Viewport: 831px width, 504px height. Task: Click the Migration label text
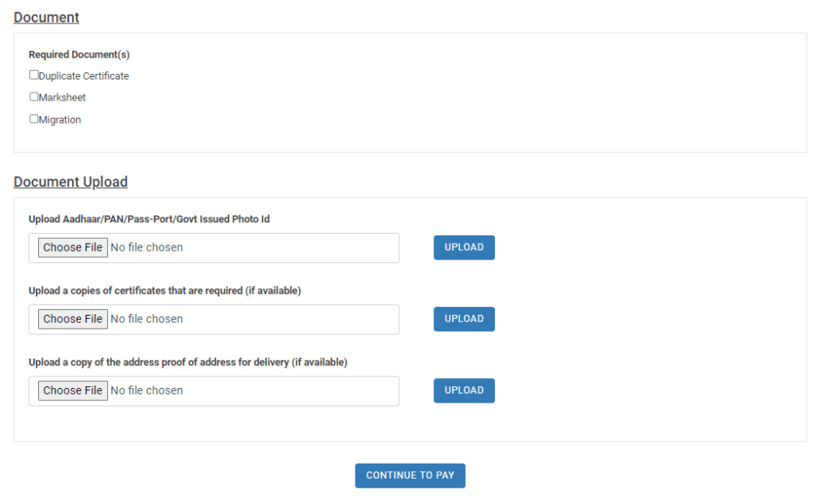pyautogui.click(x=60, y=120)
